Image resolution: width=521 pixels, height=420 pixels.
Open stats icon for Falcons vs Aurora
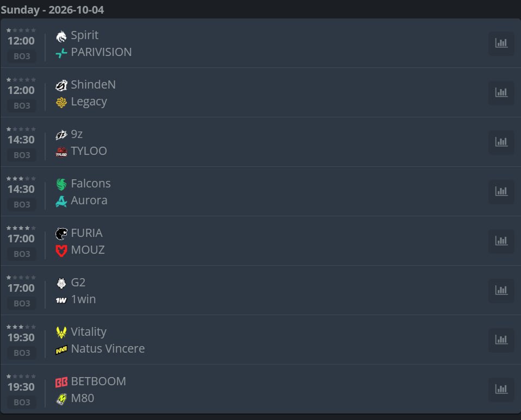[x=501, y=191]
